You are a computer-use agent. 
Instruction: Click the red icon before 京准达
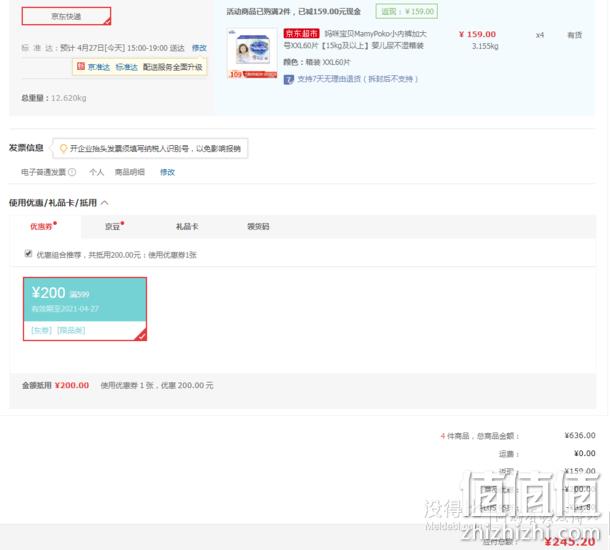pos(81,67)
